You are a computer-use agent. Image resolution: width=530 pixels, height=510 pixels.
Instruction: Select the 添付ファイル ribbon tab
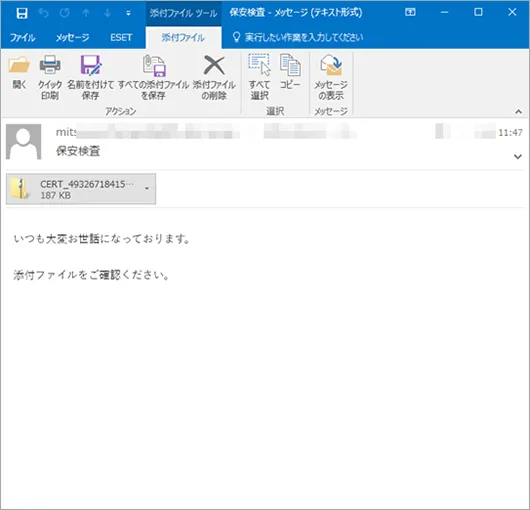pos(183,38)
